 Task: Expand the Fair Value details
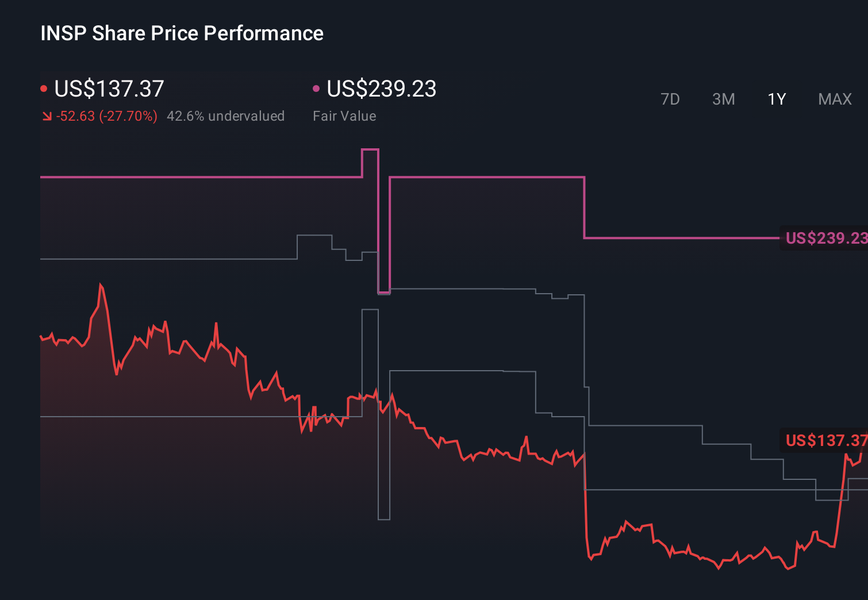click(x=344, y=116)
